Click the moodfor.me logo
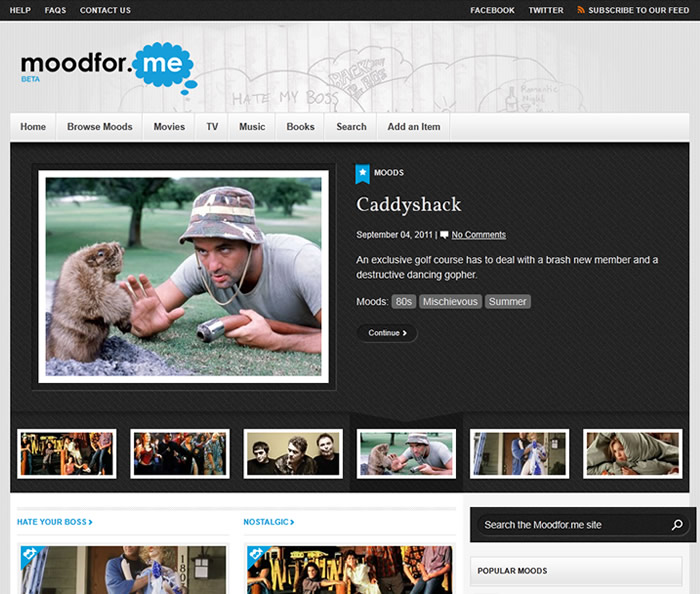 (109, 68)
